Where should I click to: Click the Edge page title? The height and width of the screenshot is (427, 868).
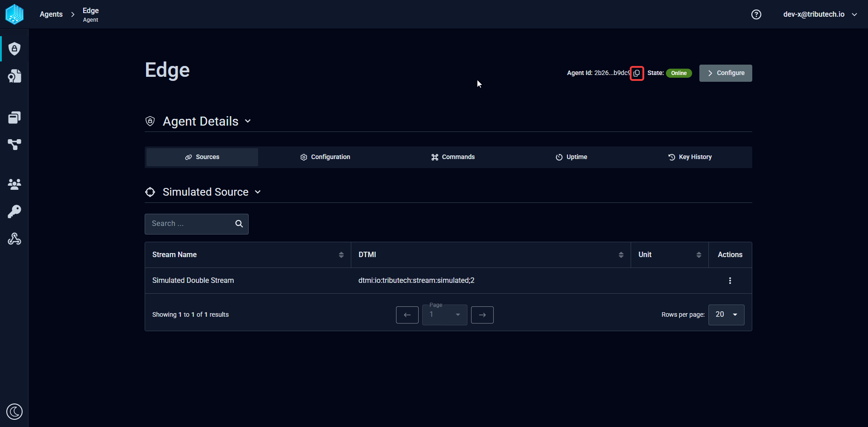pos(167,70)
